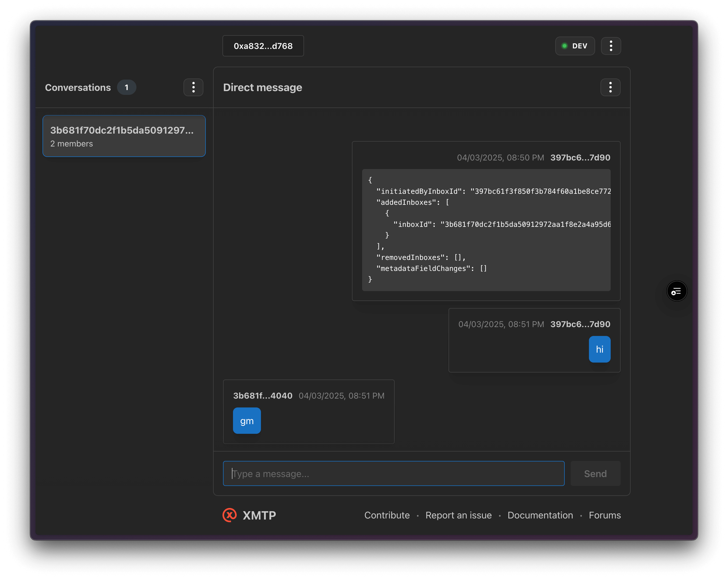Open the Direct message three-dot menu
The width and height of the screenshot is (728, 580).
click(x=610, y=87)
